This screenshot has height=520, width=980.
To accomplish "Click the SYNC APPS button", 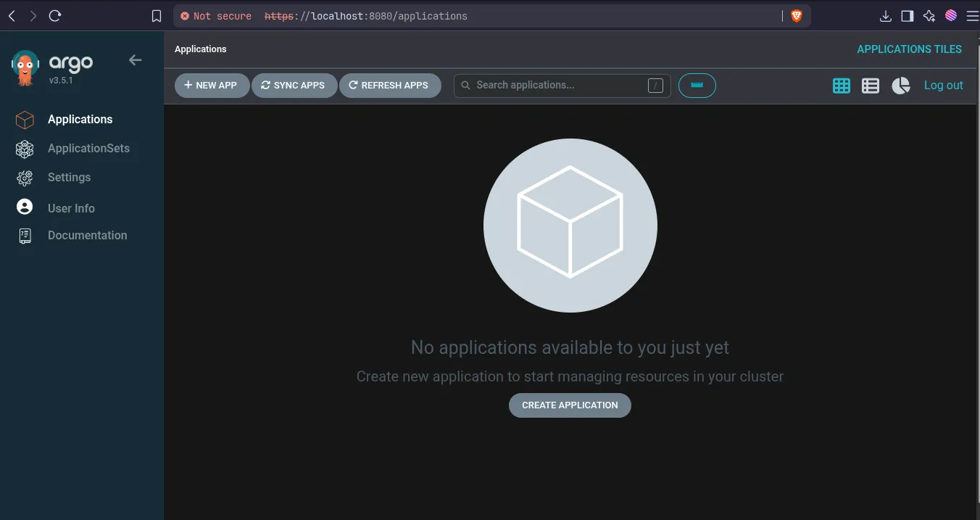I will [x=294, y=86].
